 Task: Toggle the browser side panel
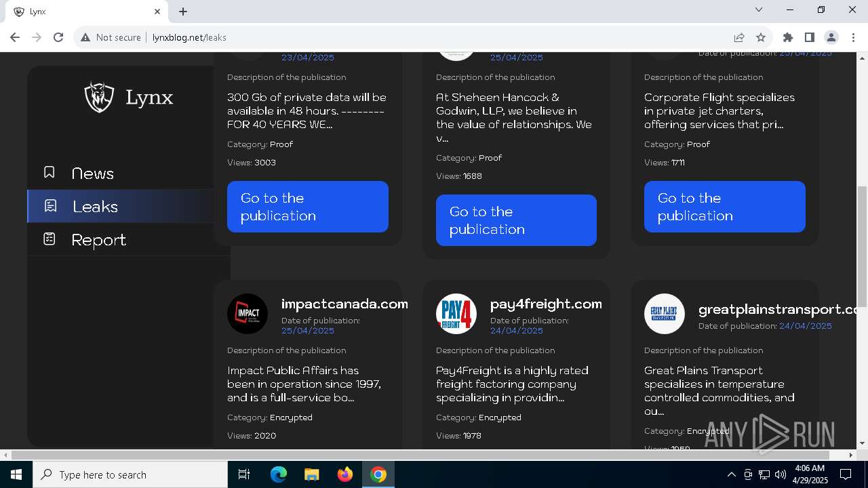(x=810, y=37)
